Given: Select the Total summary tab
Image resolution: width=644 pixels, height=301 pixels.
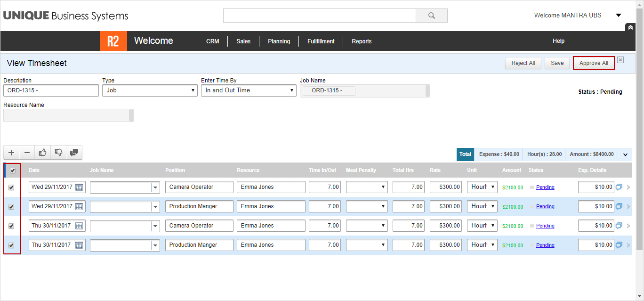Looking at the screenshot, I should tap(465, 154).
